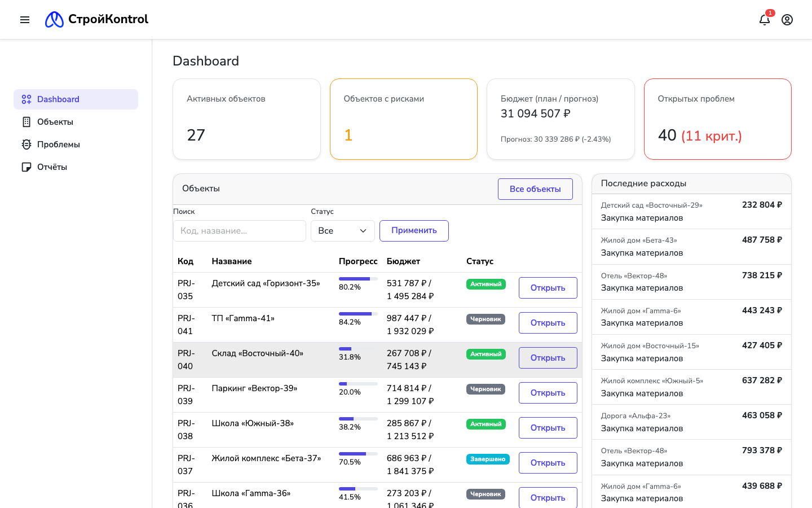
Task: Click progress bar for Детский сад «Горизонт-35»
Action: (358, 279)
